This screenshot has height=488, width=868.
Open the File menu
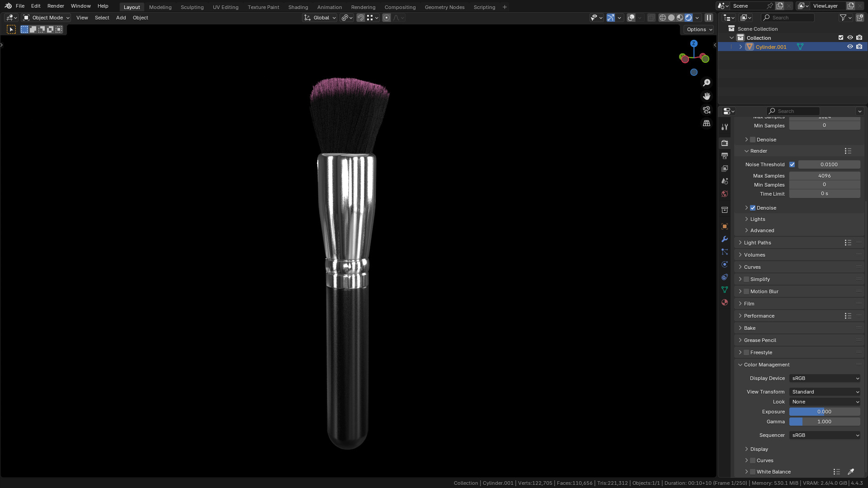coord(20,6)
